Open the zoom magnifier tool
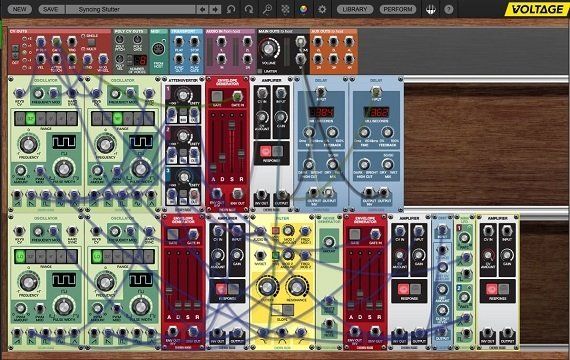 (267, 9)
